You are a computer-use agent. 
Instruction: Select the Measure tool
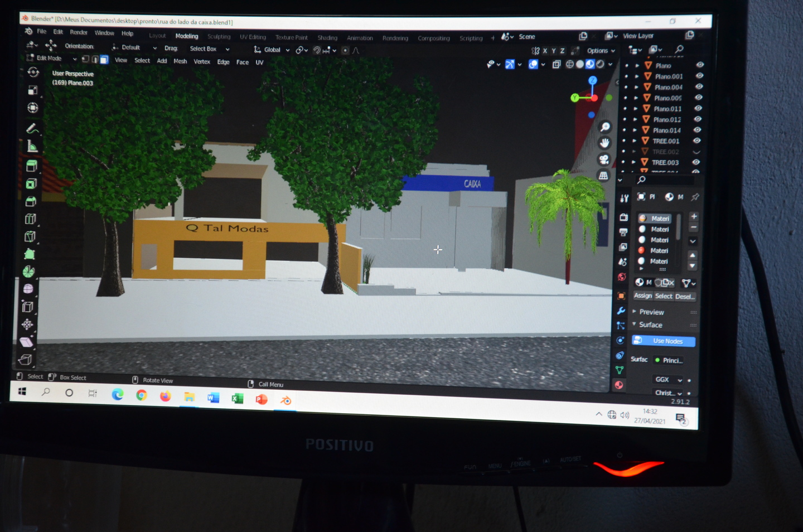32,146
